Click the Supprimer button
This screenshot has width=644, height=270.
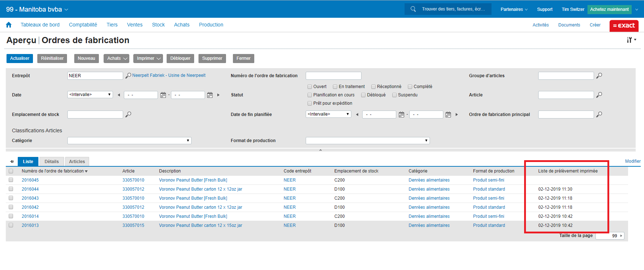pos(212,58)
